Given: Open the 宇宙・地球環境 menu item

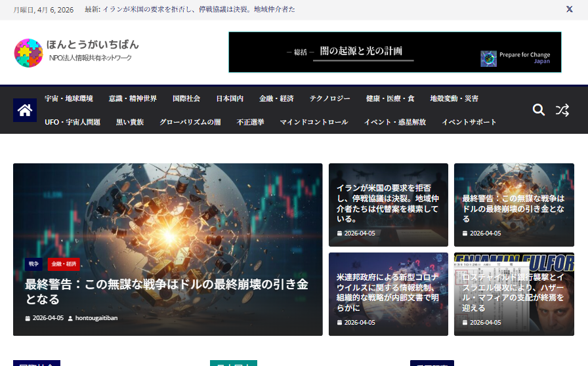Looking at the screenshot, I should coord(69,99).
